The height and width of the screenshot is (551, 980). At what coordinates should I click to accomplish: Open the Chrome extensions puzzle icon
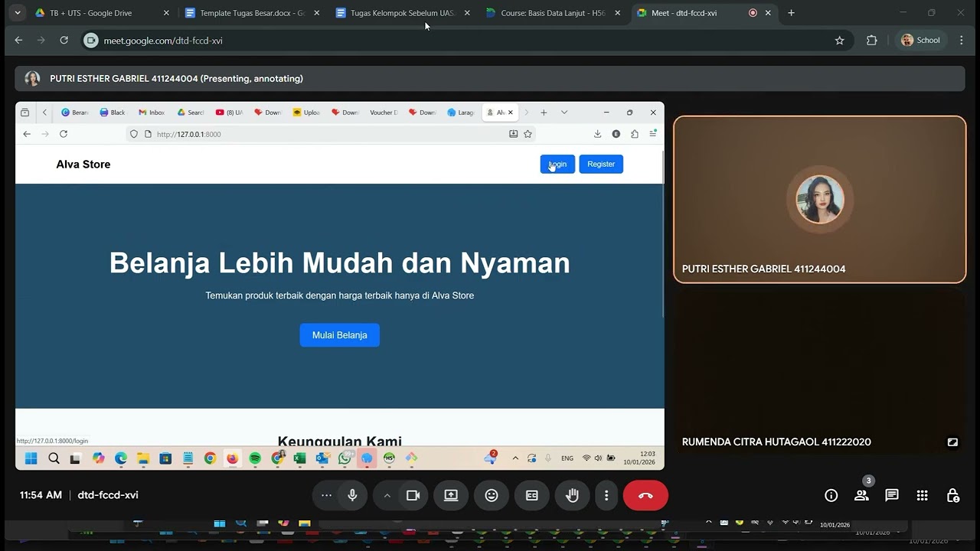(x=871, y=41)
